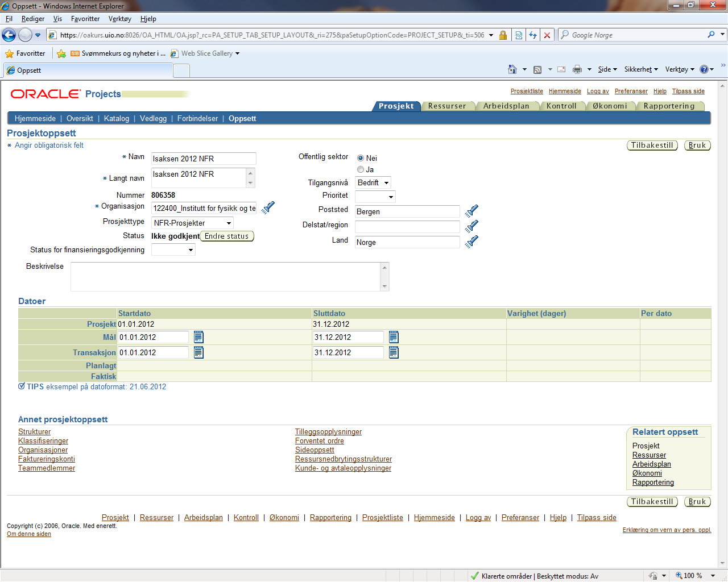Click the top Bruk button
The width and height of the screenshot is (728, 582).
(697, 145)
